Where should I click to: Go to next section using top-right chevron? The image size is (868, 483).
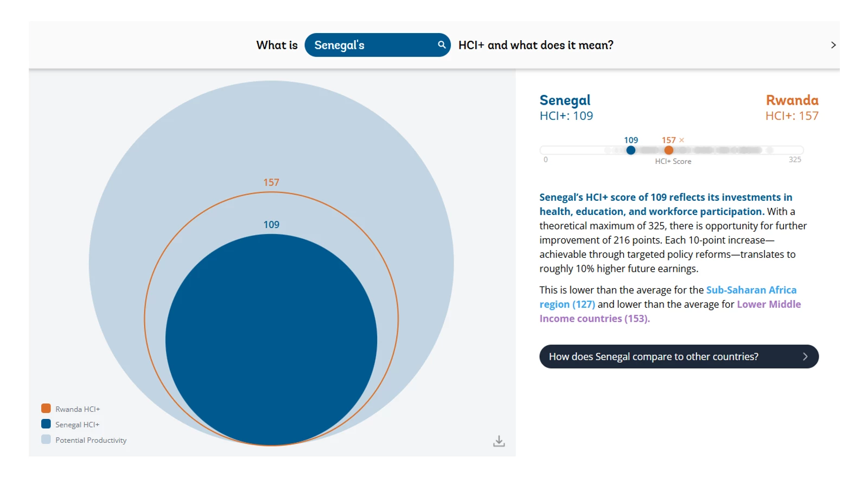(x=833, y=45)
